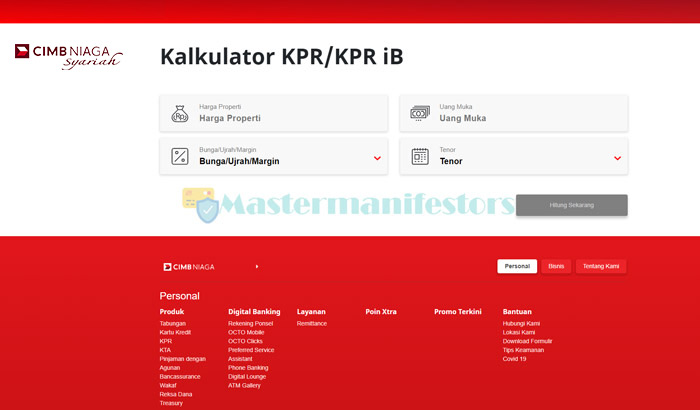Open the Rekening Ponsel link
This screenshot has height=410, width=700.
(x=250, y=323)
